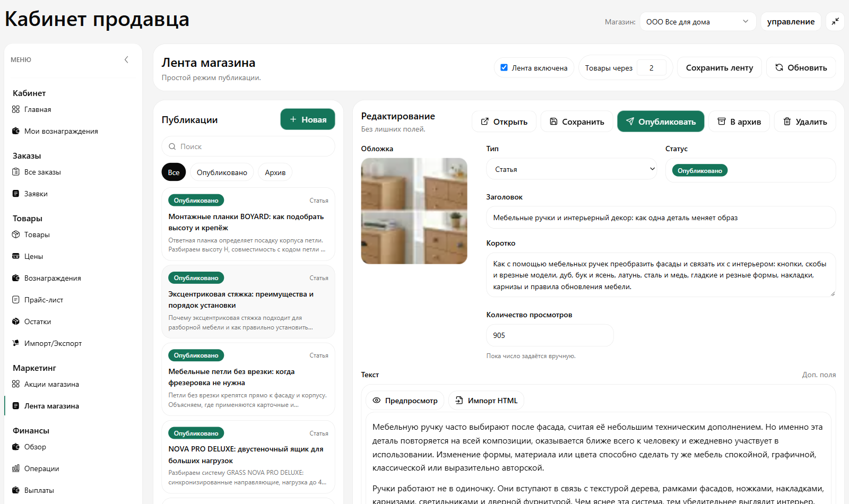
Task: Save the edit with Сохранить button
Action: [x=577, y=121]
